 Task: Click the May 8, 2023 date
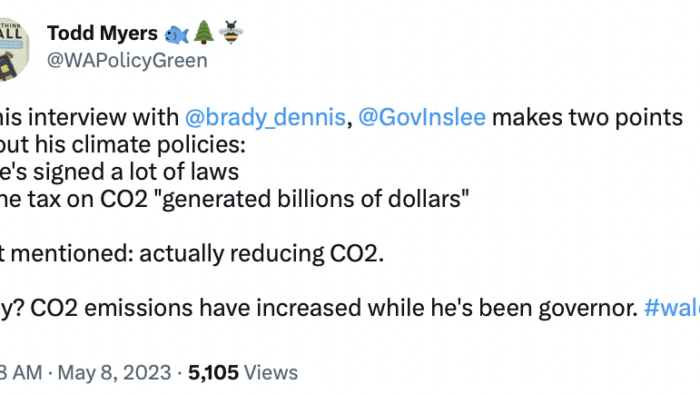pyautogui.click(x=114, y=373)
